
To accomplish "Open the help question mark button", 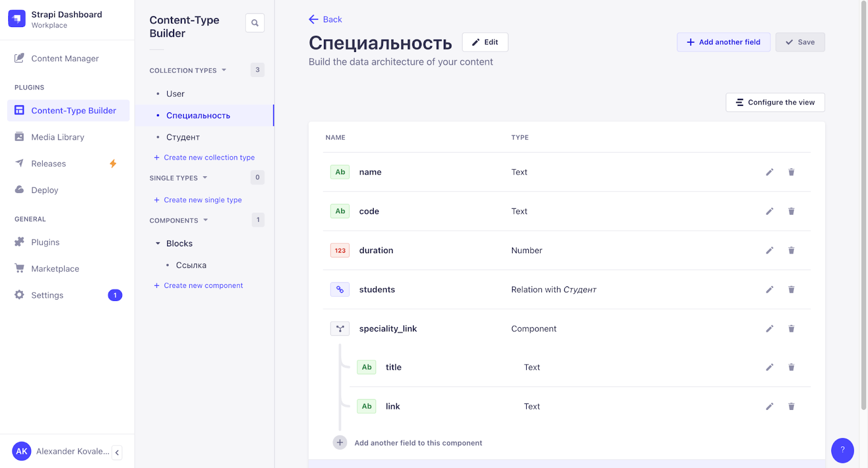I will click(x=843, y=450).
